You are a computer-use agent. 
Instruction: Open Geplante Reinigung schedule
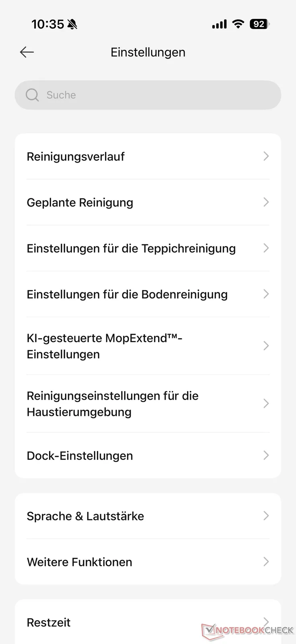(80, 202)
